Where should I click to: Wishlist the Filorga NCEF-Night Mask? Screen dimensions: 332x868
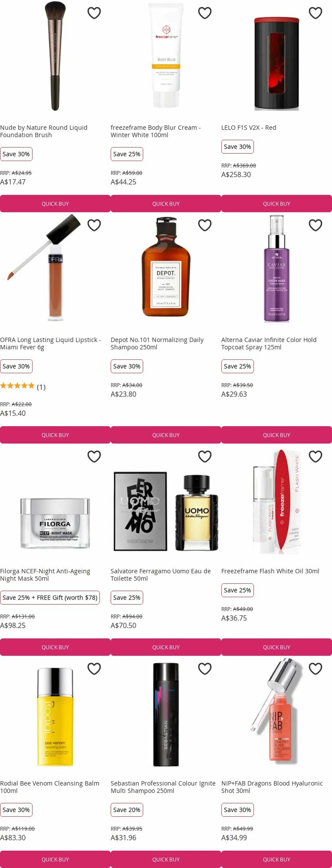94,456
